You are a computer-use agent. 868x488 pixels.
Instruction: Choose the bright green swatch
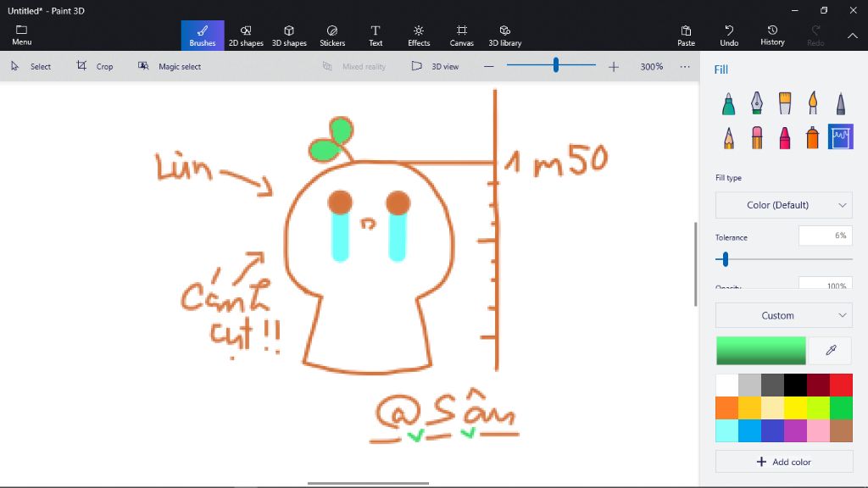tap(841, 408)
